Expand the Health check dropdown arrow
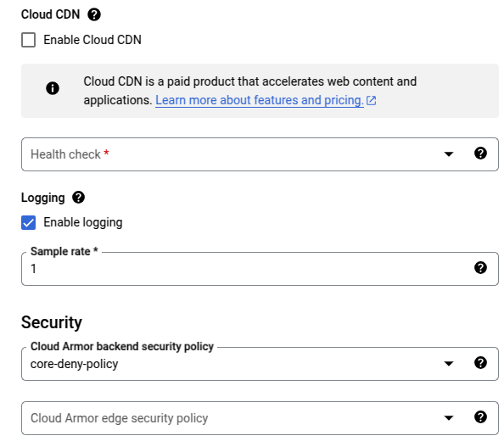The image size is (504, 447). click(x=449, y=154)
